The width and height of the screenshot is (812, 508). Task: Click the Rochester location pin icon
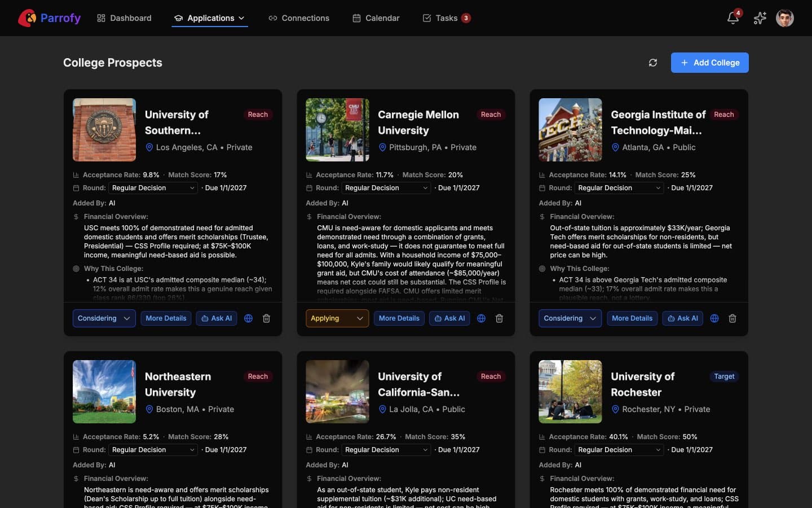tap(615, 409)
